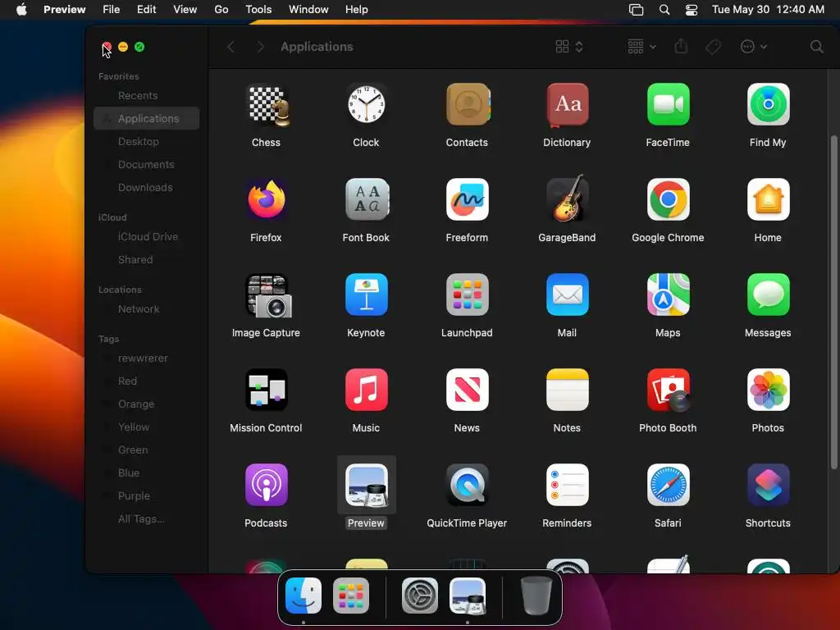Open iCloud Drive in the sidebar
The image size is (840, 630).
tap(146, 236)
